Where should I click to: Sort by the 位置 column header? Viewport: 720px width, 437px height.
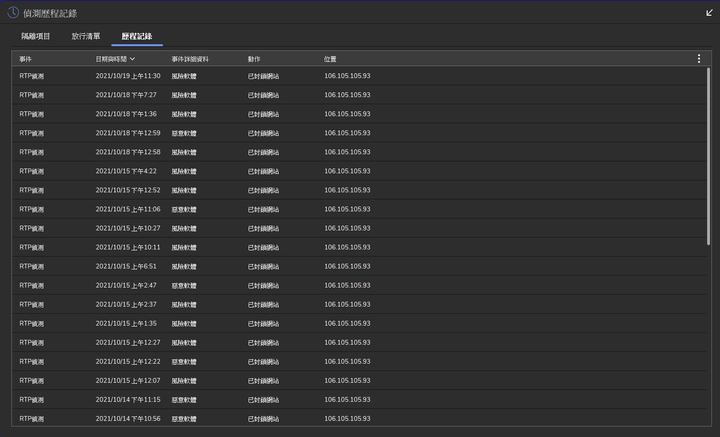[330, 59]
